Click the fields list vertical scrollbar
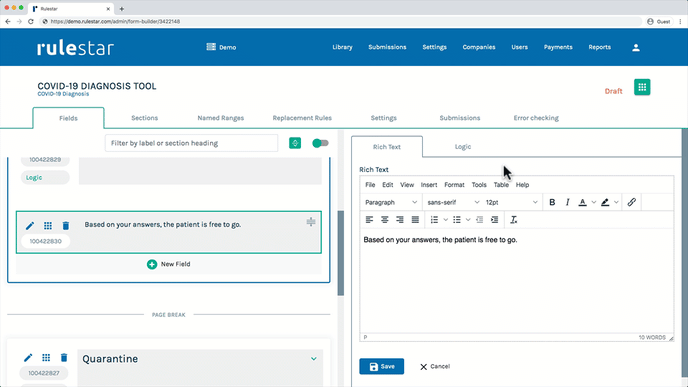This screenshot has width=688, height=387. click(340, 253)
